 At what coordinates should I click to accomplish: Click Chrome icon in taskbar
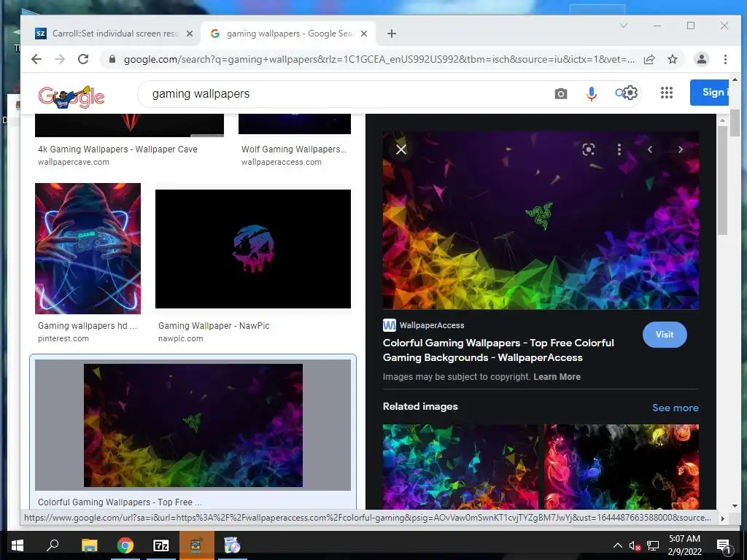[x=125, y=545]
